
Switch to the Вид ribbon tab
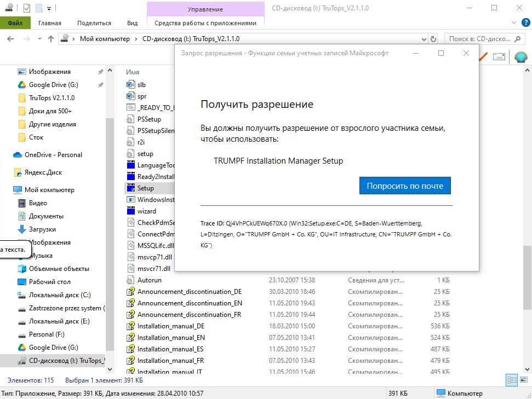(x=133, y=23)
